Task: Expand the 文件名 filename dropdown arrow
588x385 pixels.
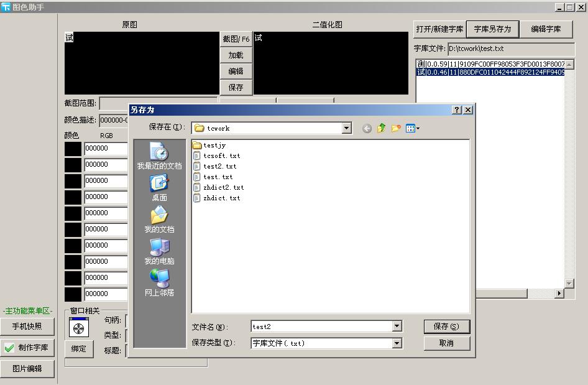Action: [x=397, y=326]
